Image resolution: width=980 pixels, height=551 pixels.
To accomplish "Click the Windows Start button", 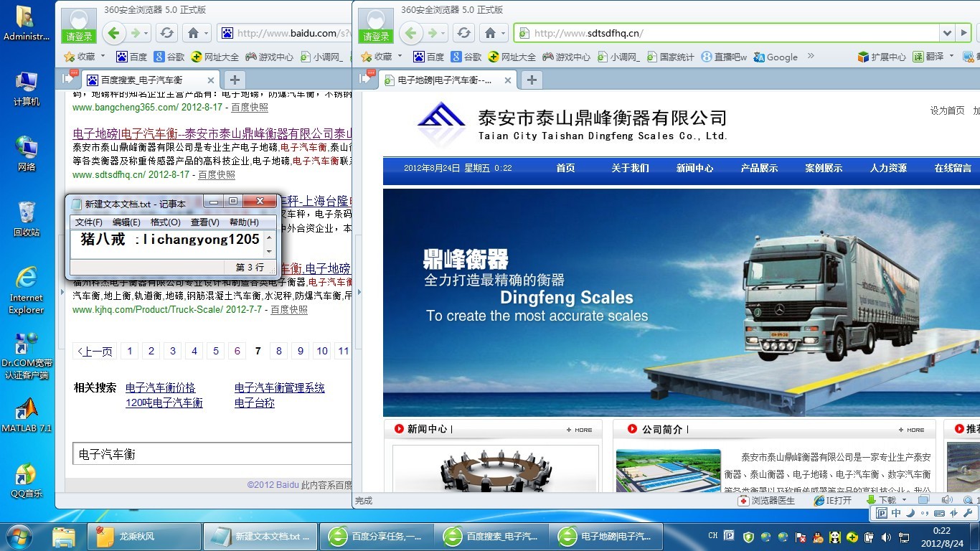I will tap(18, 537).
